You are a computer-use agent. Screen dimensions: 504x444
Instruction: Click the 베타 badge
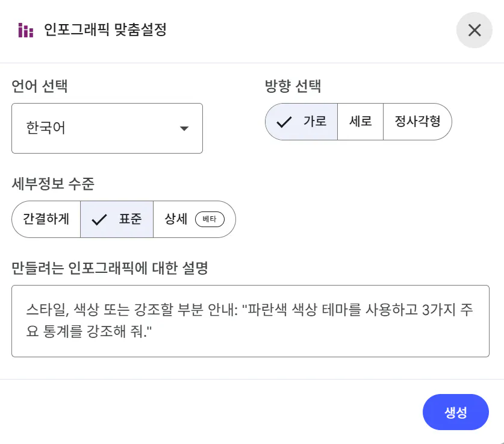point(210,219)
